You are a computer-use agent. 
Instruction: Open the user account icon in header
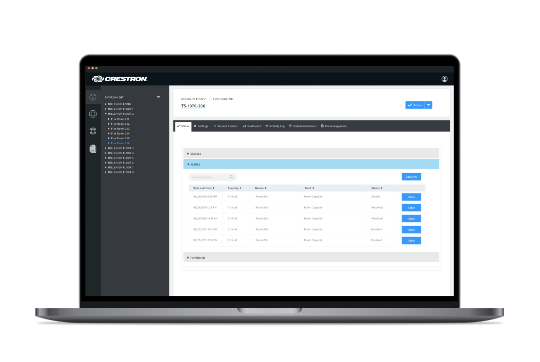(444, 79)
